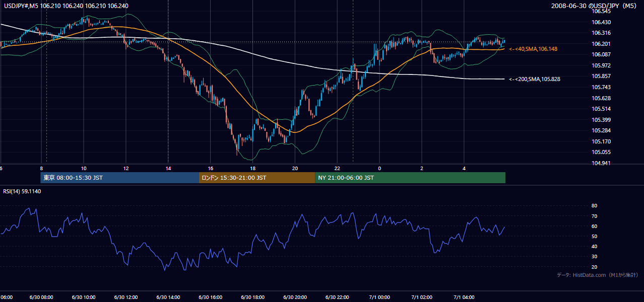Viewport: 644px width, 302px height.
Task: Click hour label 12 on price chart axis
Action: pos(125,168)
